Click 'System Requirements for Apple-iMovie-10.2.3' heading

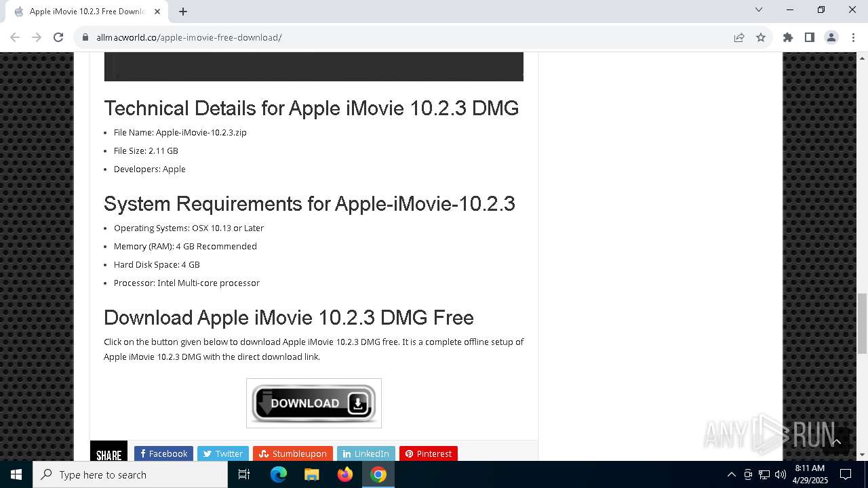(309, 204)
